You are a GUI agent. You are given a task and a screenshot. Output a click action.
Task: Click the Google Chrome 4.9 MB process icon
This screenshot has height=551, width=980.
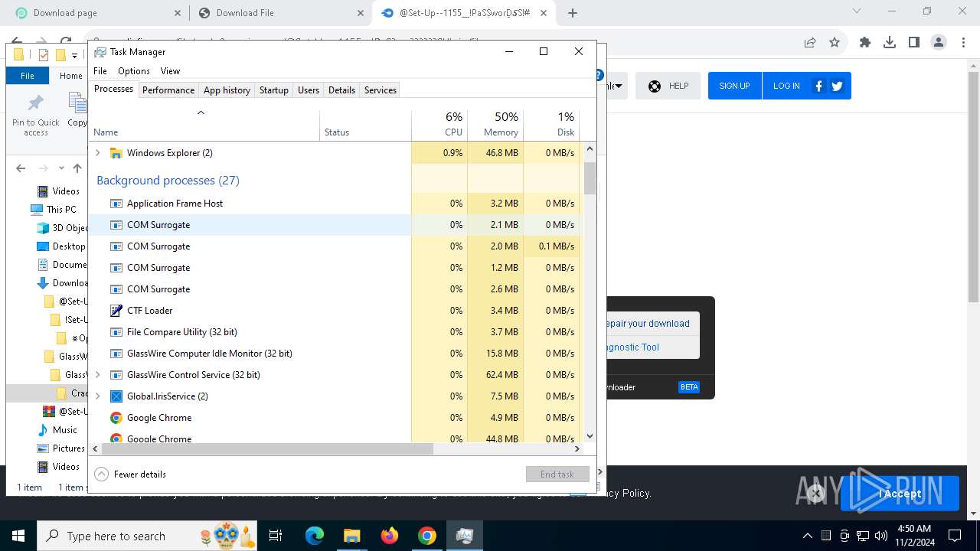pos(116,418)
